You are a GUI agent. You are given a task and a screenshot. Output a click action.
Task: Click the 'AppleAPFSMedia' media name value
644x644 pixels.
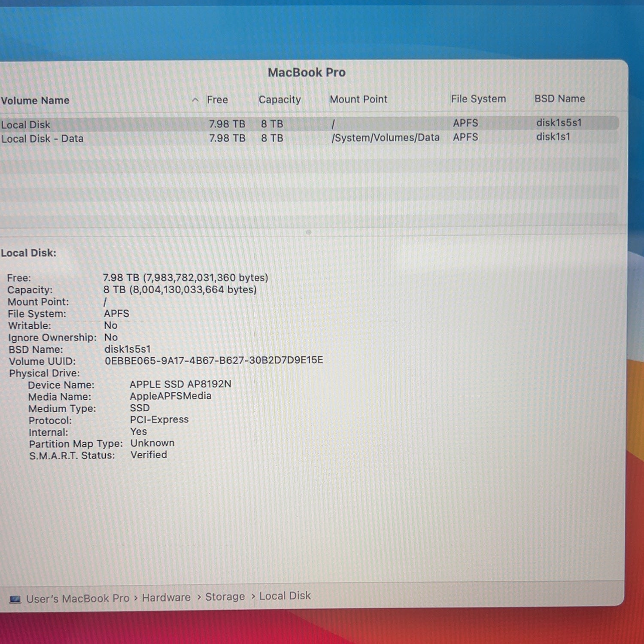[170, 396]
